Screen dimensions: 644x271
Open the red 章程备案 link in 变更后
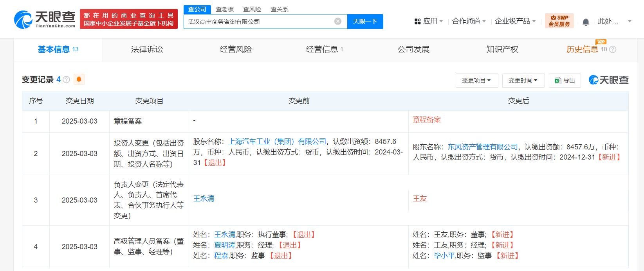(427, 120)
